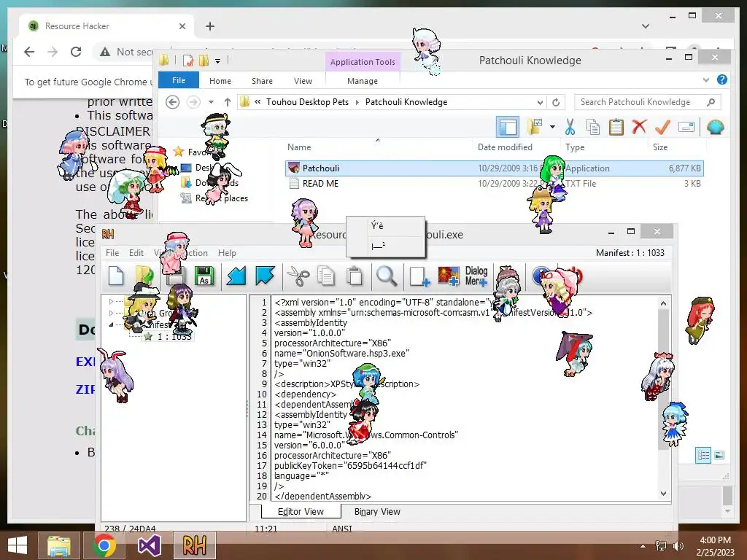
Task: Switch Explorer to Large icons view
Action: point(719,455)
